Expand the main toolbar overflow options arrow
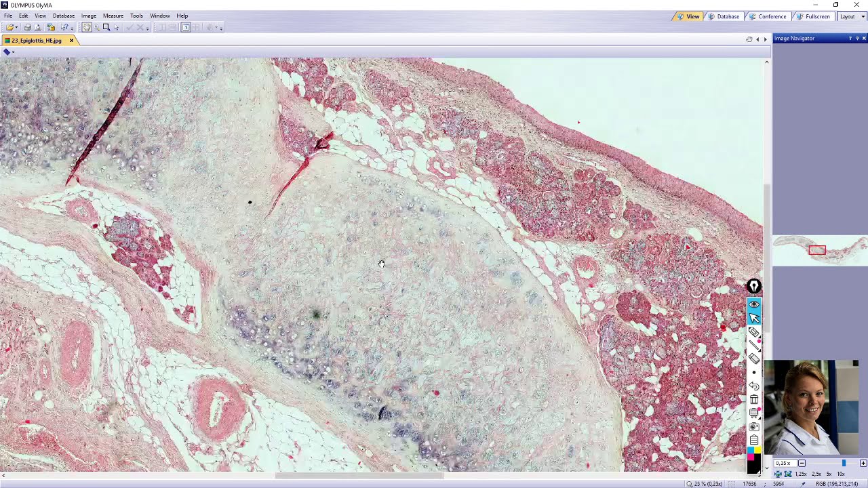The height and width of the screenshot is (488, 868). 72,29
